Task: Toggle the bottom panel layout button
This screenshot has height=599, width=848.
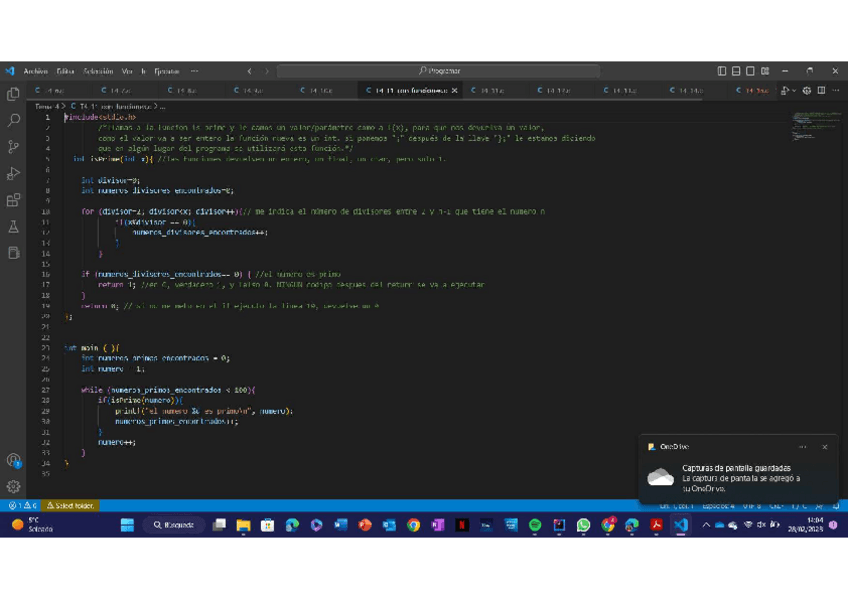Action: tap(736, 71)
